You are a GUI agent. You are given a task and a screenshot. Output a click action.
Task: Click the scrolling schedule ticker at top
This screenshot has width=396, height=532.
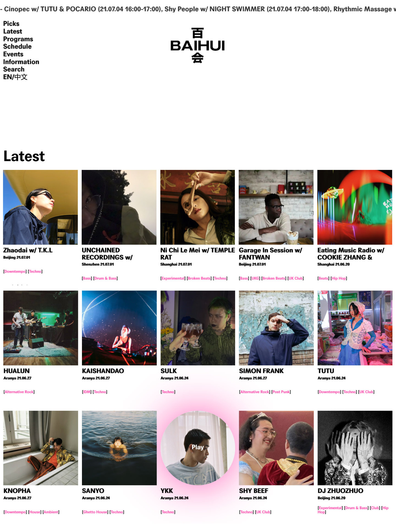[198, 9]
